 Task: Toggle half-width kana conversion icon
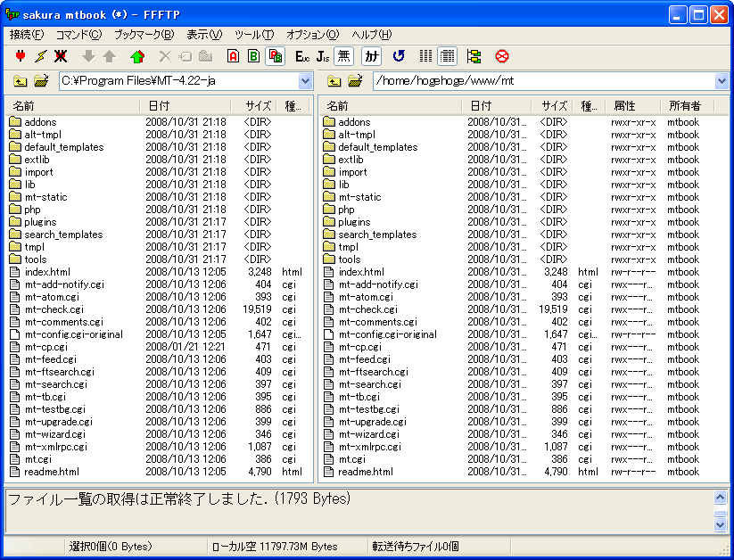point(371,56)
